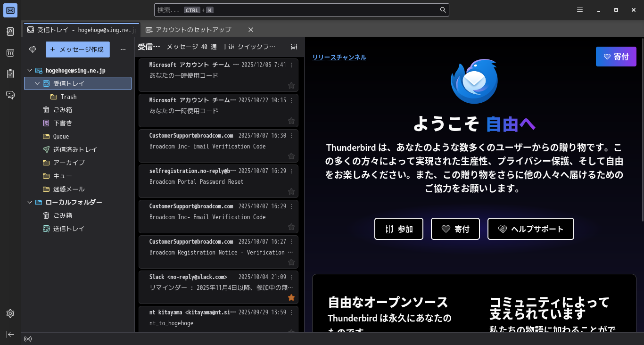Collapse the hogehoge@sing.ne.jp account tree
The height and width of the screenshot is (345, 644).
pos(30,70)
